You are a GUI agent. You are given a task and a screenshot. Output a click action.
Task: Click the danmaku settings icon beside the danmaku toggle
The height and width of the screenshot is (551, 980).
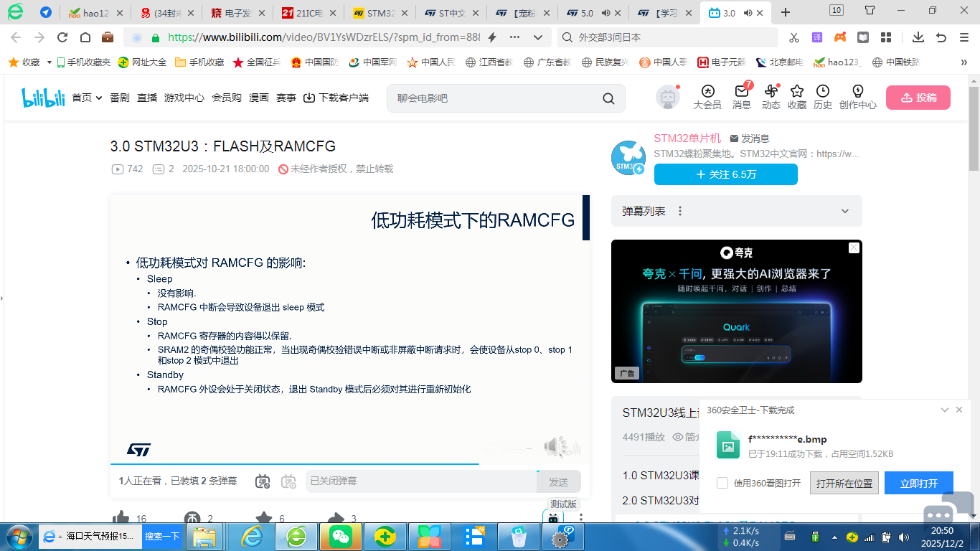point(288,481)
